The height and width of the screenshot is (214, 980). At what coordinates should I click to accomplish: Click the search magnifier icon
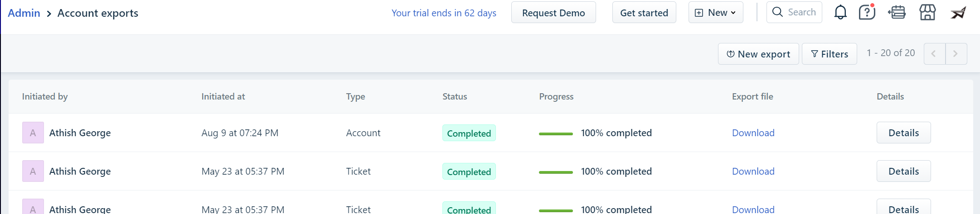click(777, 12)
